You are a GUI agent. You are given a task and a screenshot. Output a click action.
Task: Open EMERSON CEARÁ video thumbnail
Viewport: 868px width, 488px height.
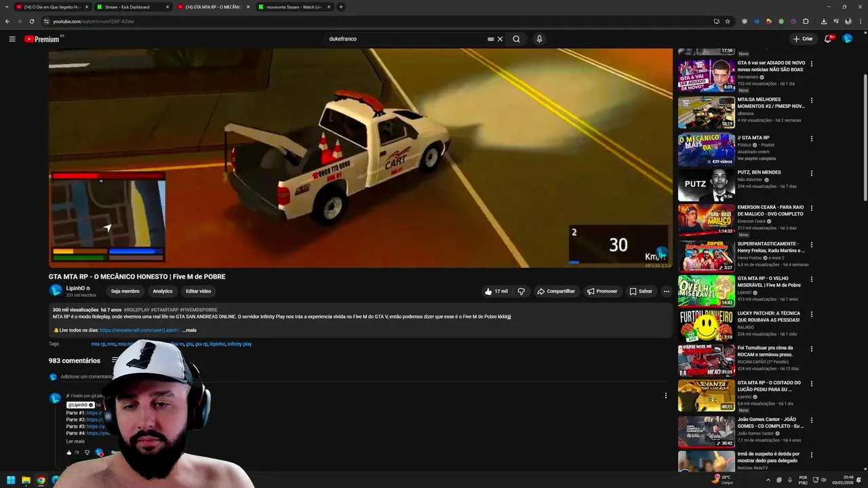[707, 220]
